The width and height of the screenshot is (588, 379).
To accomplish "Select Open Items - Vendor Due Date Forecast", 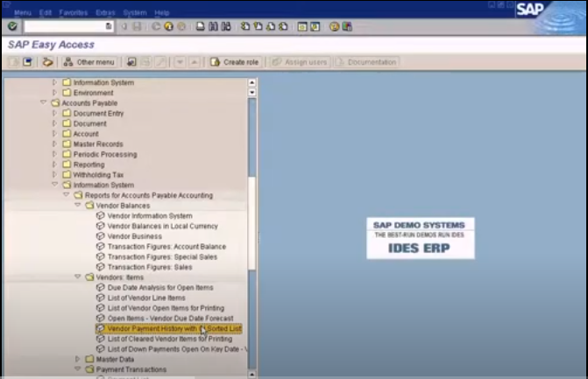I will tap(170, 318).
